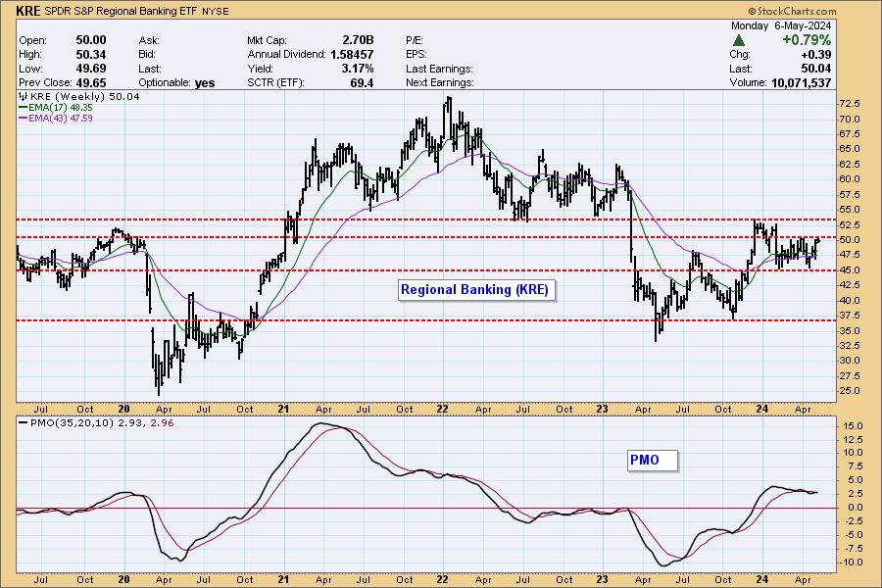Click the Next Earnings label
This screenshot has width=882, height=588.
440,82
